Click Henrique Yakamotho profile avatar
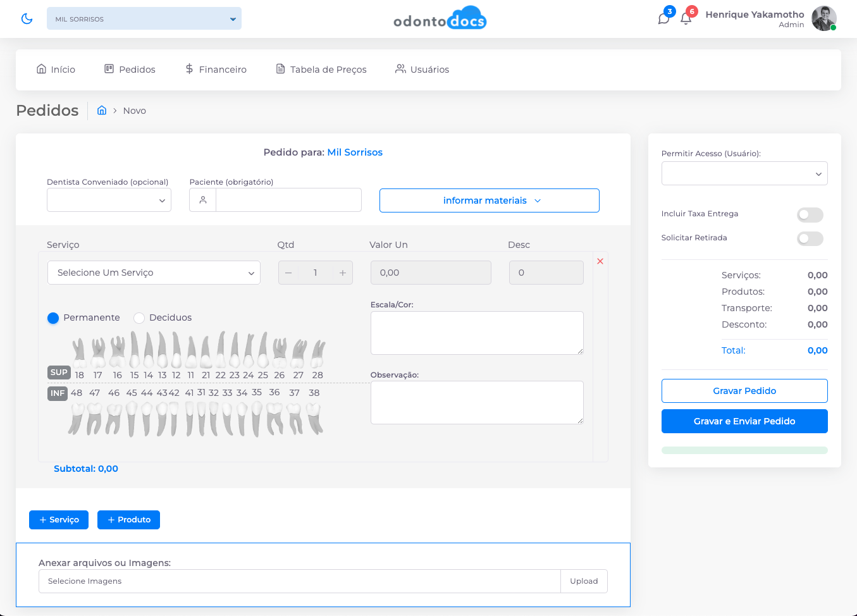 [823, 19]
